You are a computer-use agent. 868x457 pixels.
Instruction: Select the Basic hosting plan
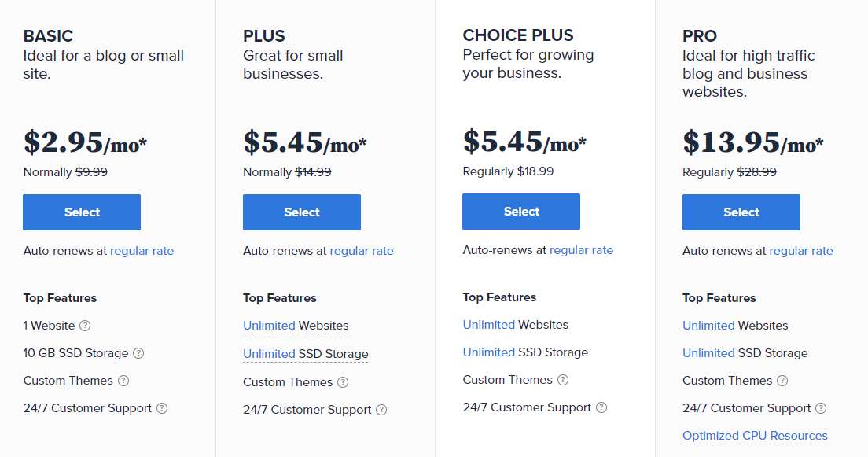[x=82, y=212]
